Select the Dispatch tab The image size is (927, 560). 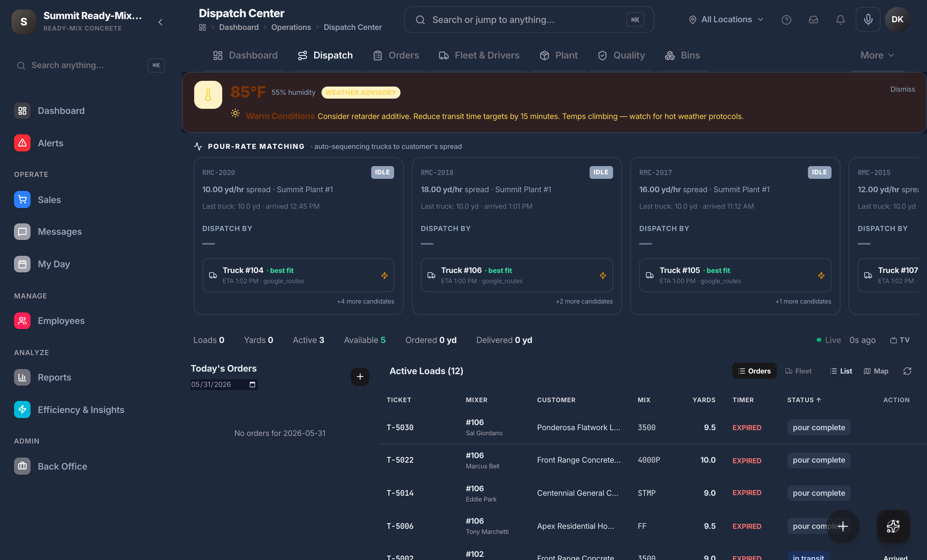pos(325,55)
